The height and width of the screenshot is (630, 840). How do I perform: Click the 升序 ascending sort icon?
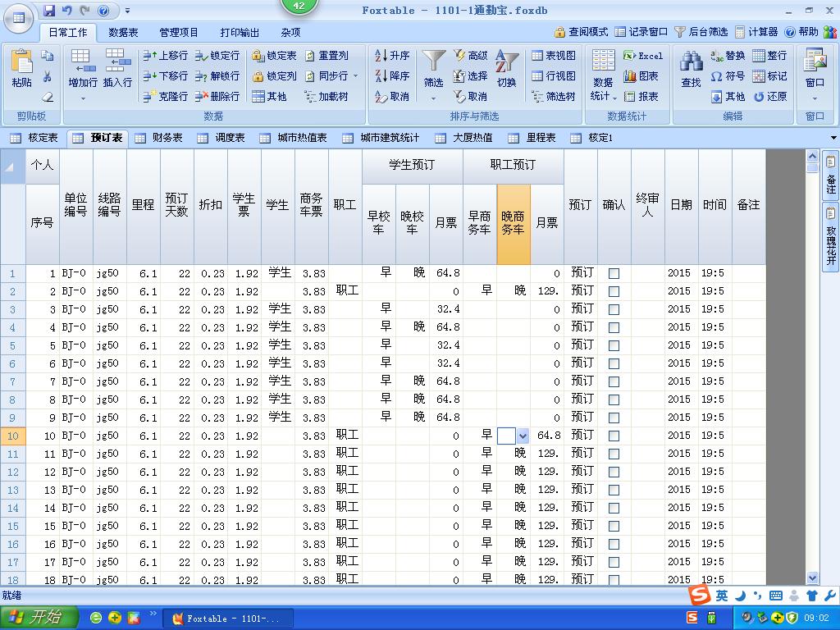click(381, 56)
